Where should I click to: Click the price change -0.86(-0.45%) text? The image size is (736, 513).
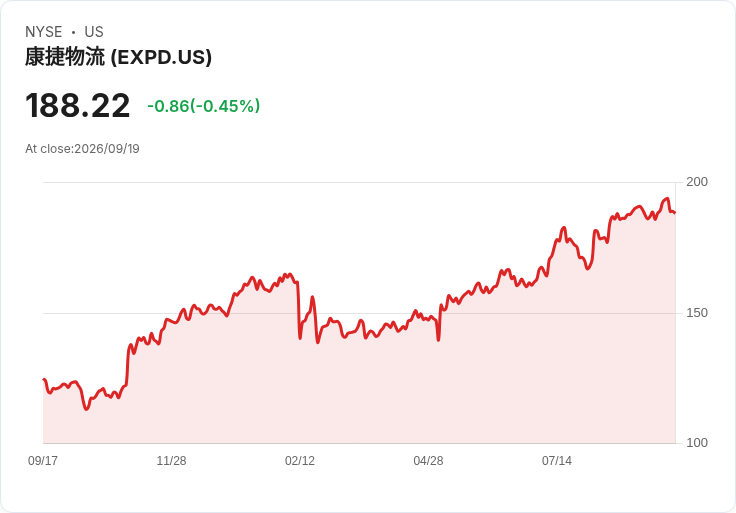pyautogui.click(x=203, y=106)
